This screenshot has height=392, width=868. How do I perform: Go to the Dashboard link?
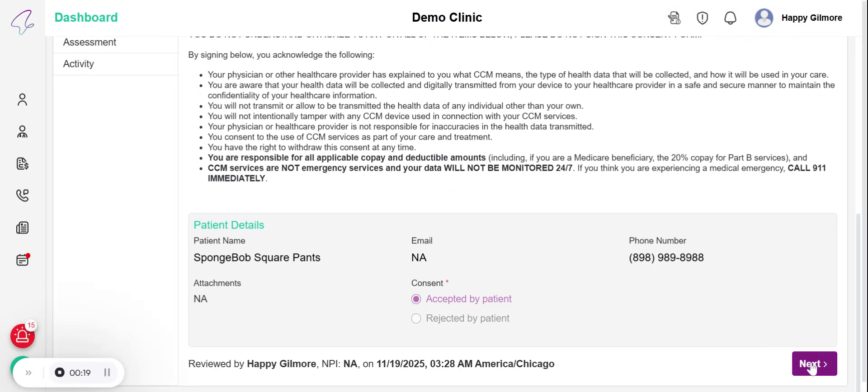coord(86,18)
